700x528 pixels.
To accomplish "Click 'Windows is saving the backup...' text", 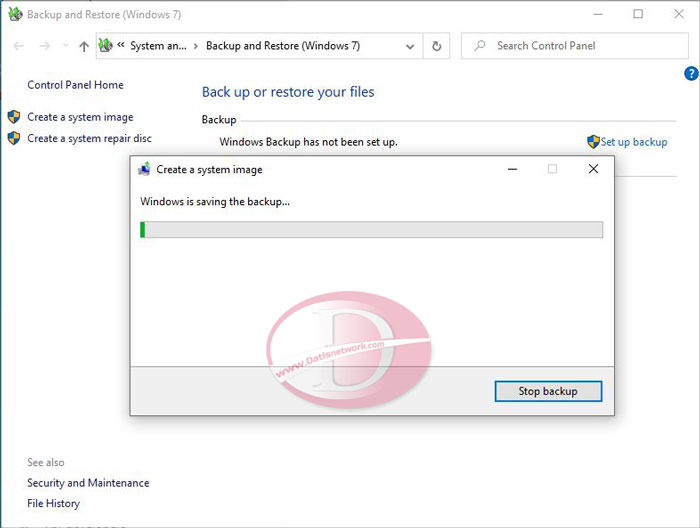I will coord(215,202).
